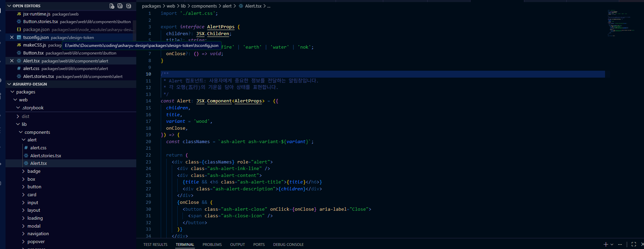Click the packages breadcrumb segment
Screen dimensions: 644x249
[x=151, y=6]
